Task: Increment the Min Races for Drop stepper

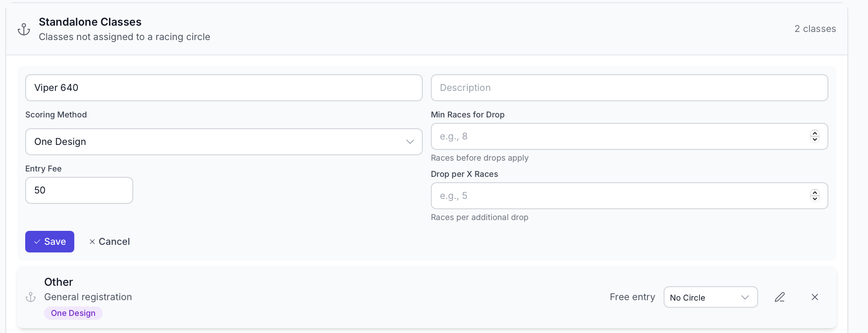Action: click(x=814, y=133)
